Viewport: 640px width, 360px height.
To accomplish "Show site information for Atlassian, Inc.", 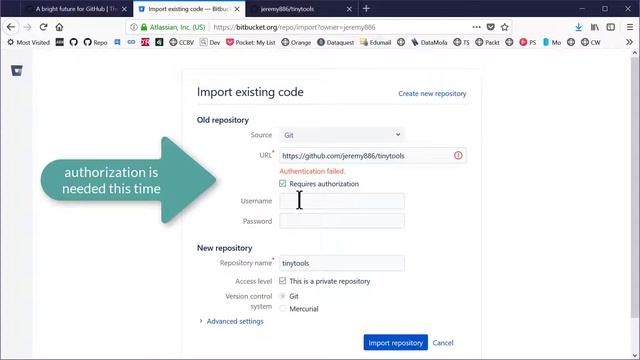I will pos(173,27).
